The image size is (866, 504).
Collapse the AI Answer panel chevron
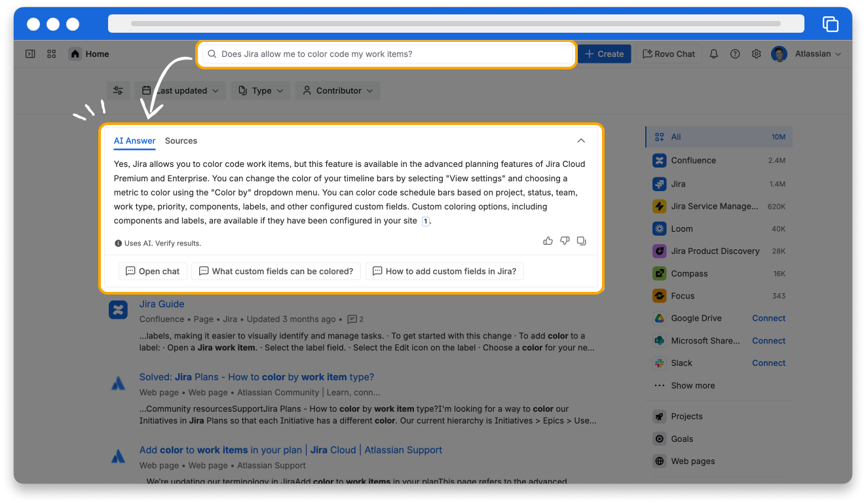(581, 141)
